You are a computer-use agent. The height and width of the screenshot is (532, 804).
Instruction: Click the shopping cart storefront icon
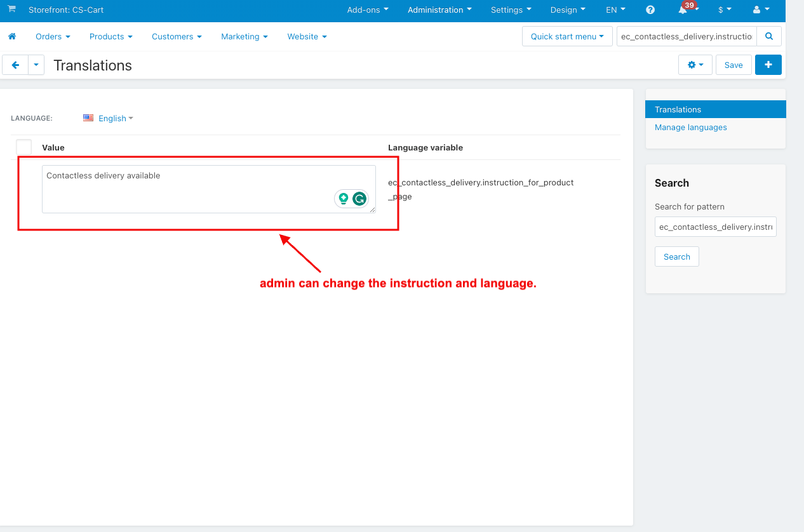coord(11,9)
